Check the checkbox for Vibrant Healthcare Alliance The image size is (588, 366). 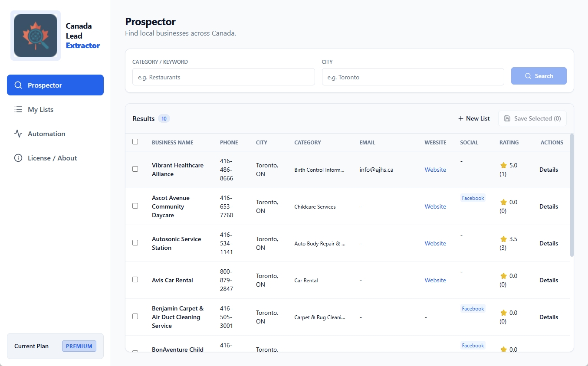[x=135, y=169]
